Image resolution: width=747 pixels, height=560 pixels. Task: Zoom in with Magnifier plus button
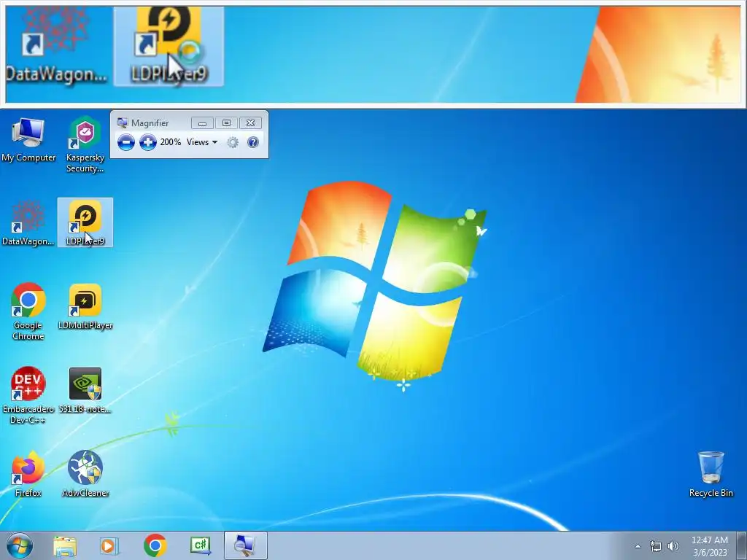[x=147, y=142]
